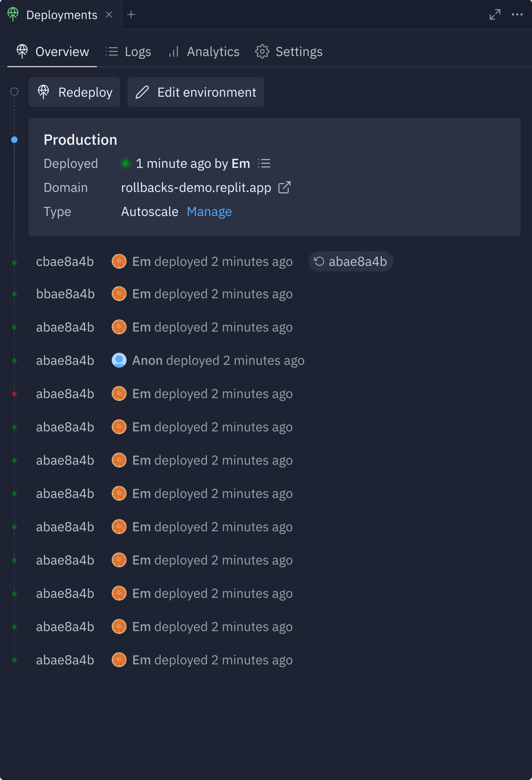Click Em's orange avatar on the cbae8a4b deployment

[x=119, y=261]
